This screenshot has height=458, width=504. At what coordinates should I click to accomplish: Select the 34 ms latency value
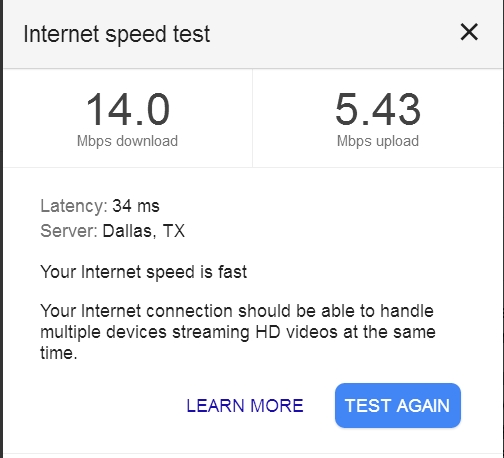pyautogui.click(x=136, y=206)
